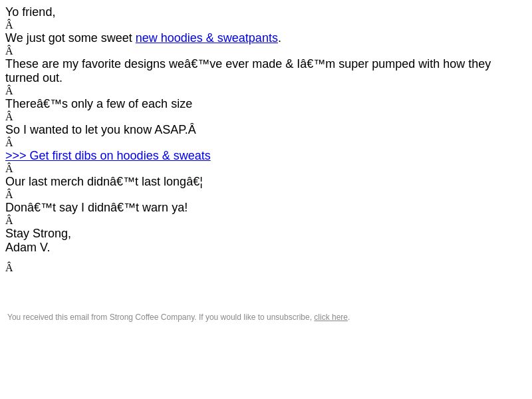This screenshot has width=532, height=399.
Task: Click the Â character right after "ASAP."
Action: tap(192, 130)
